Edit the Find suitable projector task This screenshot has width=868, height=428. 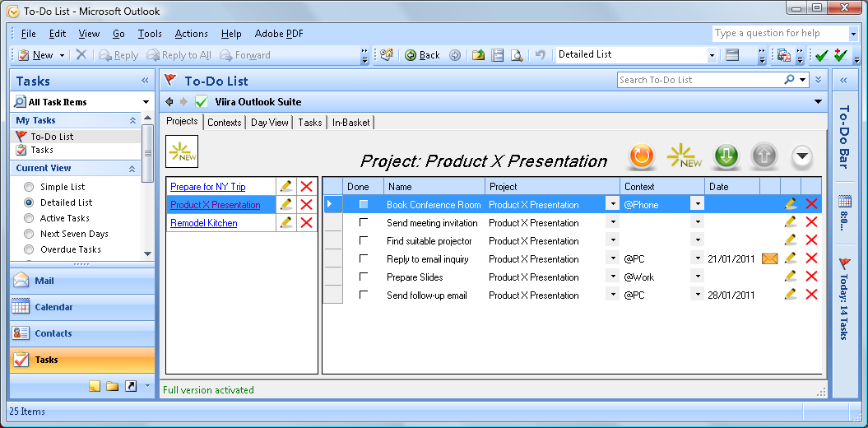tap(791, 240)
